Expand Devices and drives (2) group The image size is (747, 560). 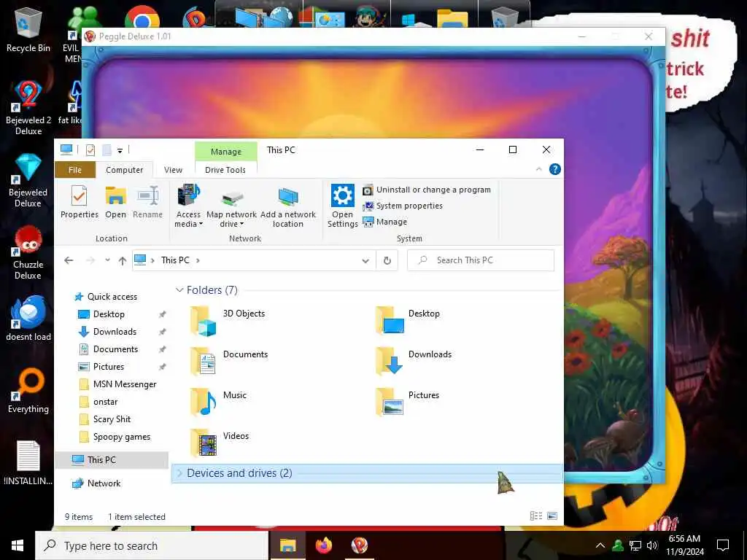[x=180, y=472]
